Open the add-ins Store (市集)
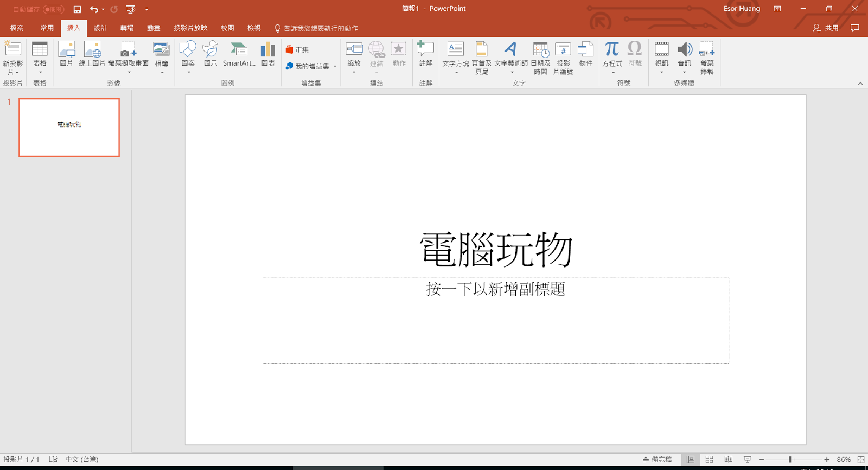 point(297,49)
